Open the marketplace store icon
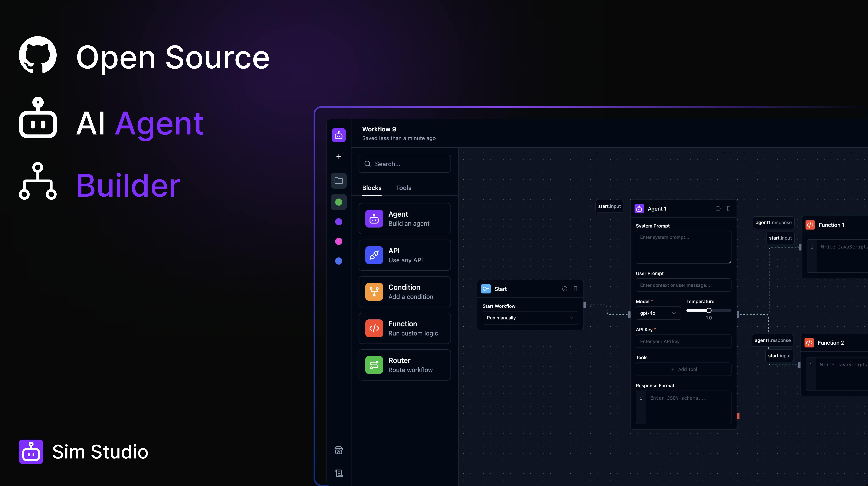 pyautogui.click(x=339, y=450)
